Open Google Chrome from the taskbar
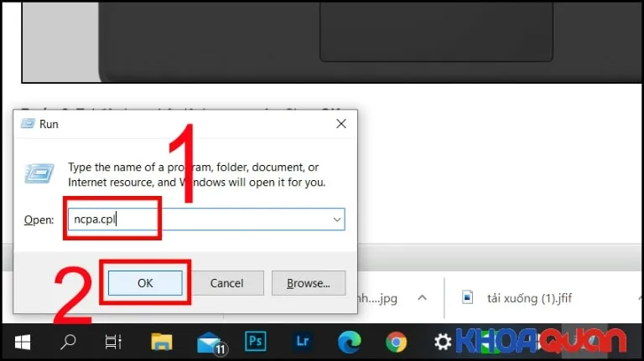 [x=396, y=341]
